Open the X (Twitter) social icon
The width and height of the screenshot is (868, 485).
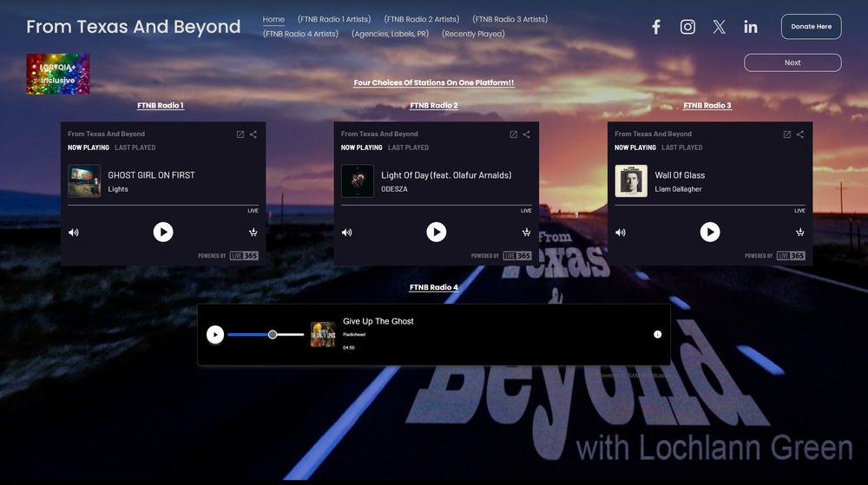coord(719,27)
